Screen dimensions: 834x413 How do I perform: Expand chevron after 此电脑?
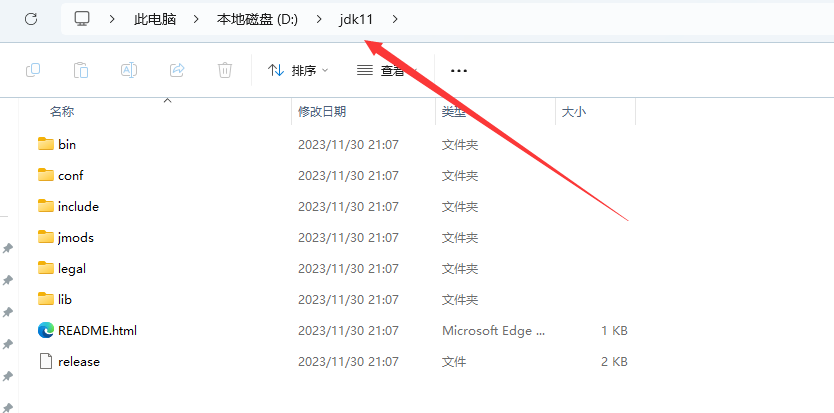coord(196,20)
